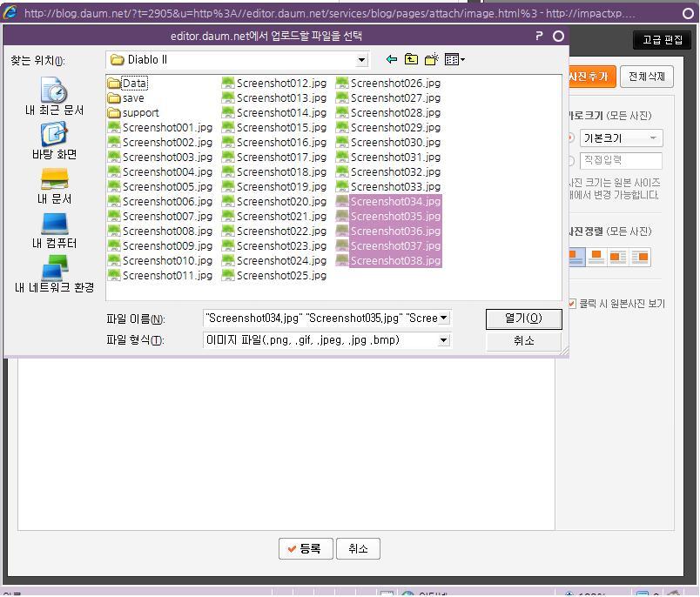Select the Data folder
The image size is (700, 597).
click(128, 84)
